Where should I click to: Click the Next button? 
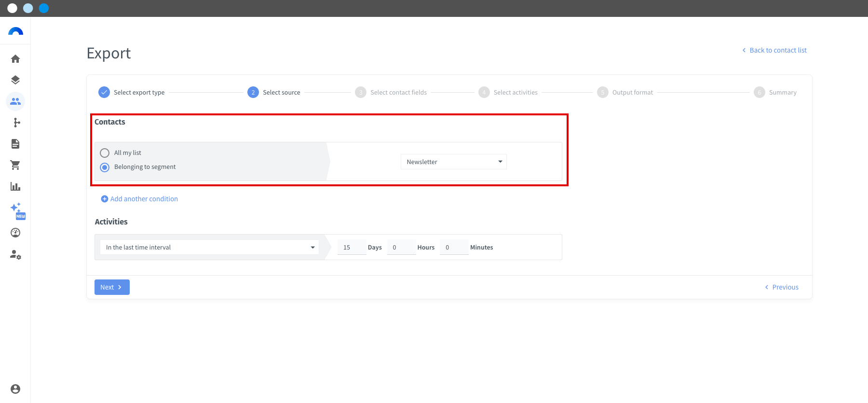coord(112,287)
